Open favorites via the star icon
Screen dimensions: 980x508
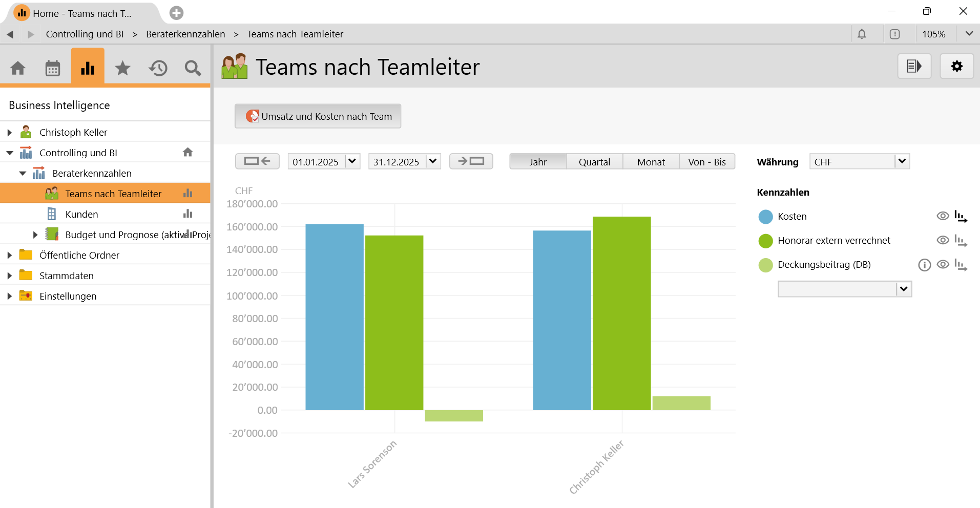122,67
